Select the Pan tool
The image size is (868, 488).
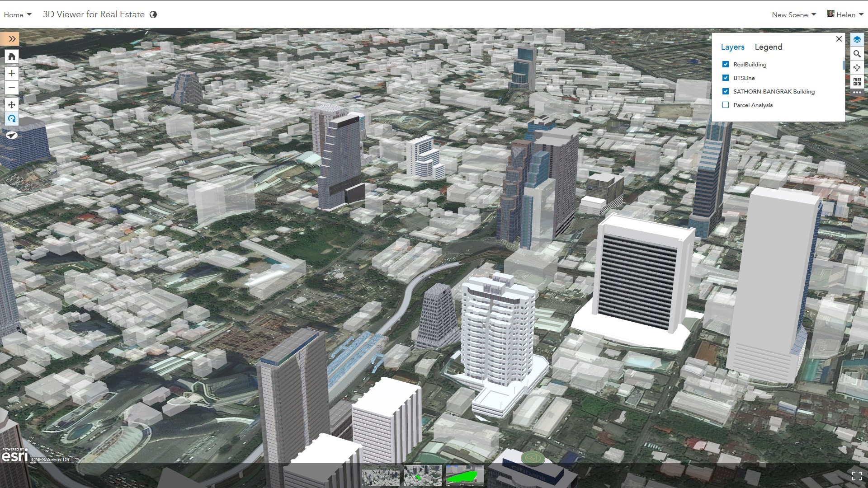(12, 105)
